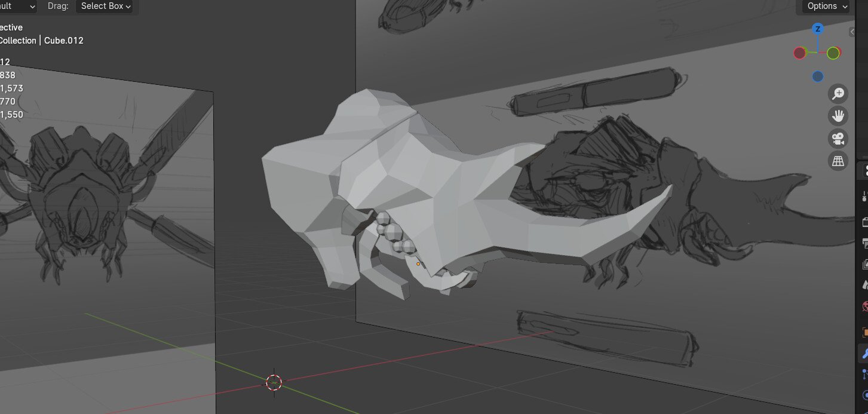Open the Select Box drag mode dropdown
This screenshot has width=868, height=414.
(x=105, y=7)
